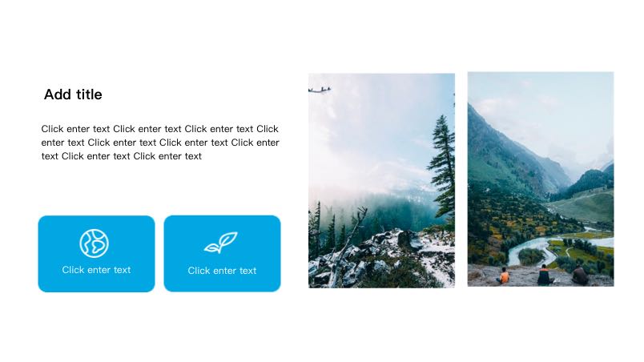This screenshot has height=362, width=644.
Task: Click the middle seated person in the valley photo
Action: click(544, 275)
